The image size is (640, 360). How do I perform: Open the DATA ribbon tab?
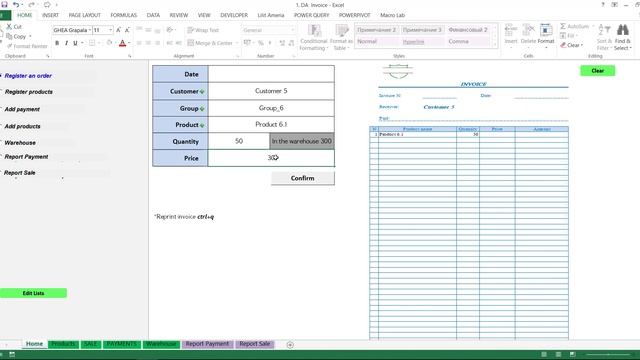point(153,15)
